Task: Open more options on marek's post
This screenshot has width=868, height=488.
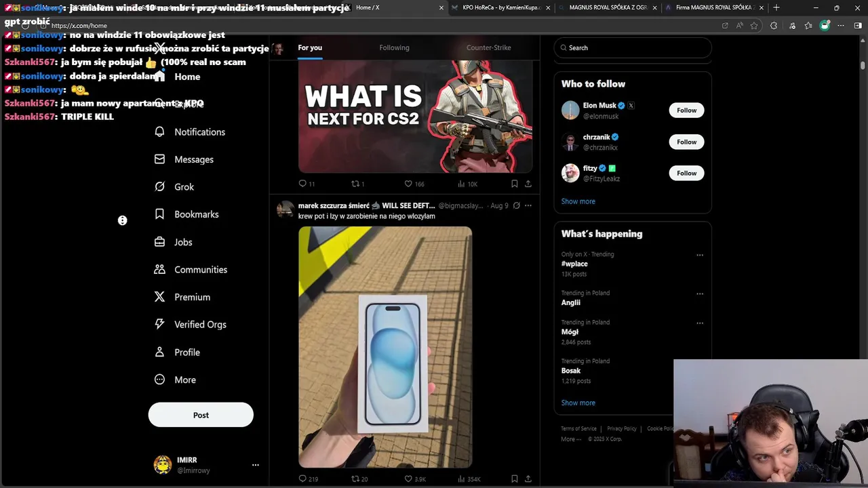Action: [x=528, y=205]
